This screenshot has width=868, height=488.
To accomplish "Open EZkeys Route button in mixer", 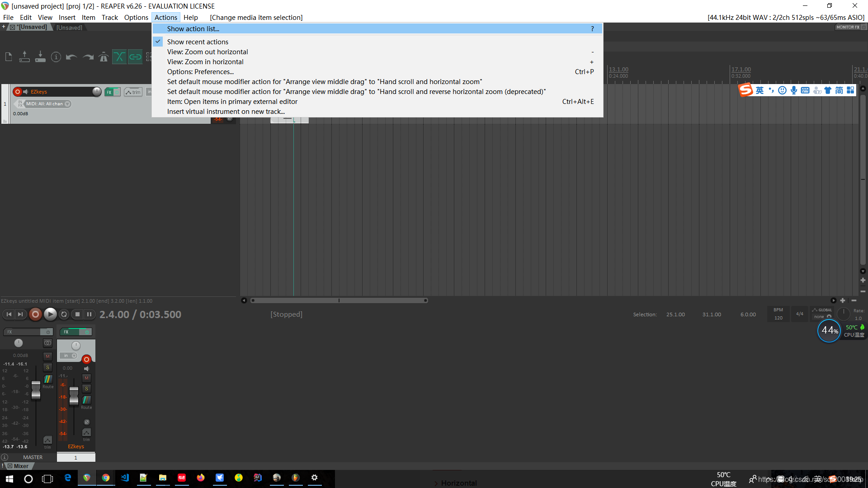I will point(86,400).
